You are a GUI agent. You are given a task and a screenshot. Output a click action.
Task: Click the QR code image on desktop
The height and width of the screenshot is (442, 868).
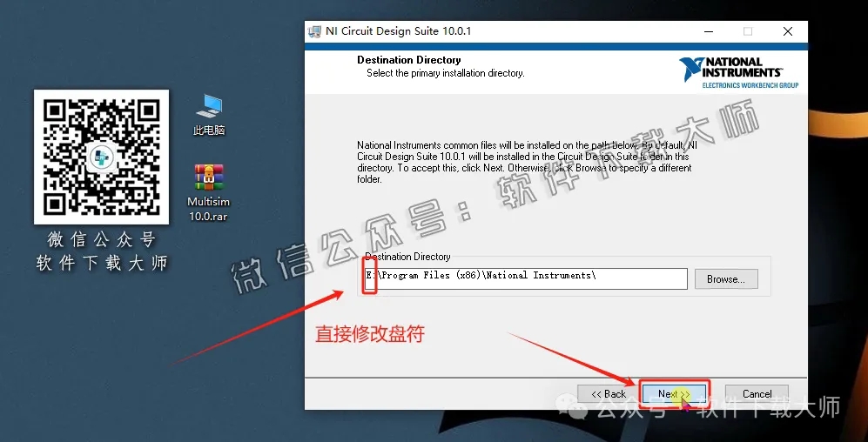point(101,157)
